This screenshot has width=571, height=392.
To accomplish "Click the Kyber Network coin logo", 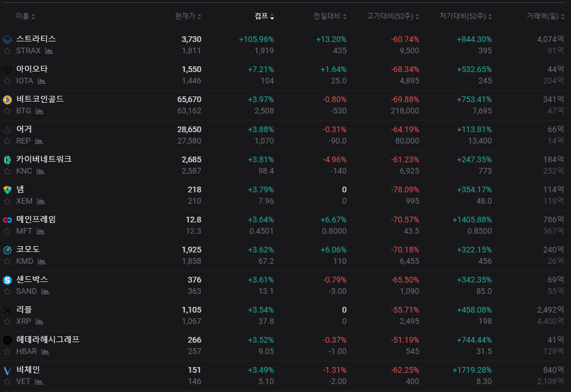I will pos(7,160).
